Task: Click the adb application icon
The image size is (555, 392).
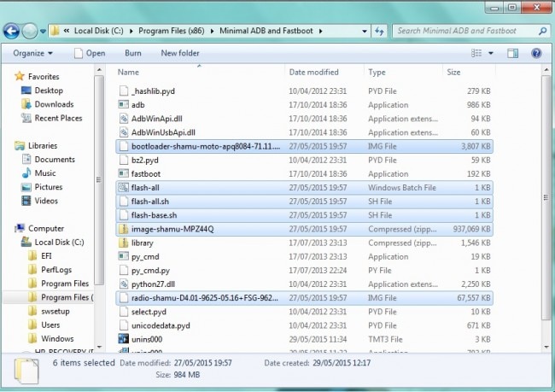Action: coord(123,105)
